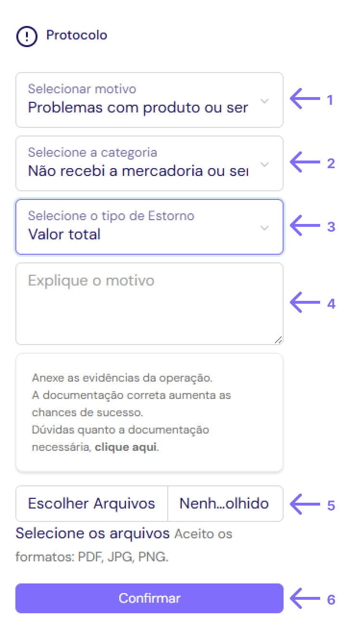Click the 'Nenh...olhido' file status text

(x=224, y=504)
